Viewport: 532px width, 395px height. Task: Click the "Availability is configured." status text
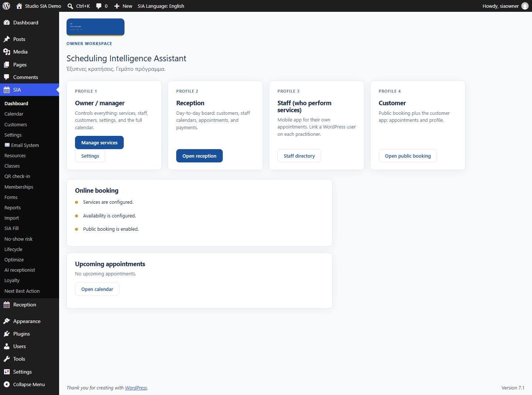pyautogui.click(x=109, y=216)
